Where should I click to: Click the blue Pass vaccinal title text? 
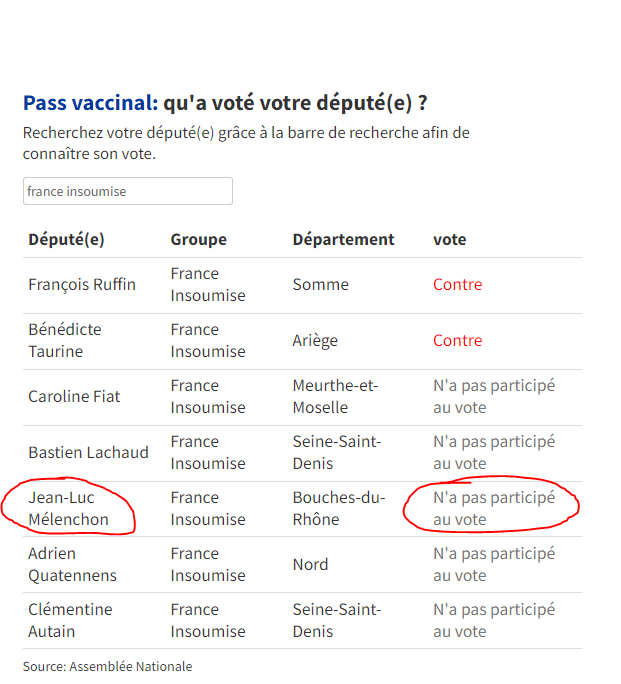[x=90, y=103]
